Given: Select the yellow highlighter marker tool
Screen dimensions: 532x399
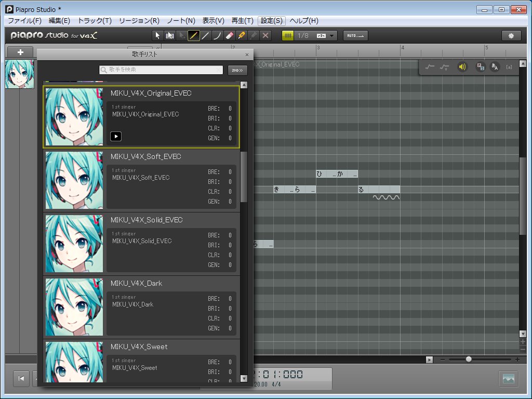Looking at the screenshot, I should pos(242,35).
